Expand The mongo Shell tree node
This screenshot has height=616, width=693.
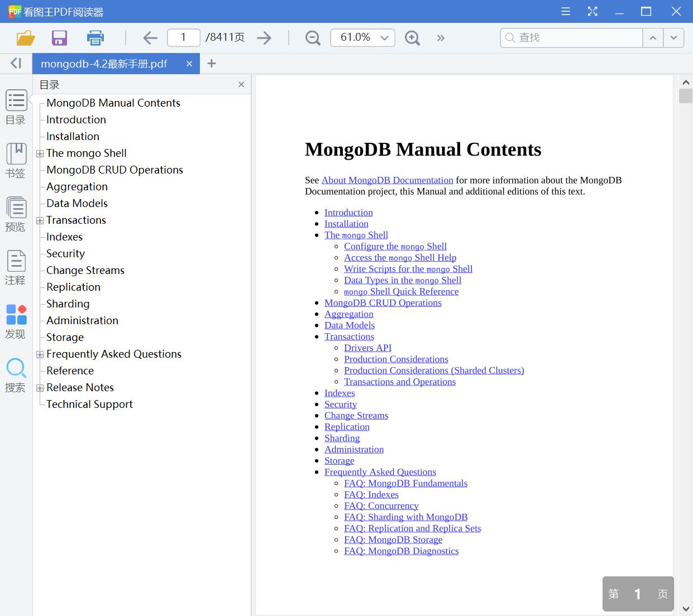pos(40,153)
